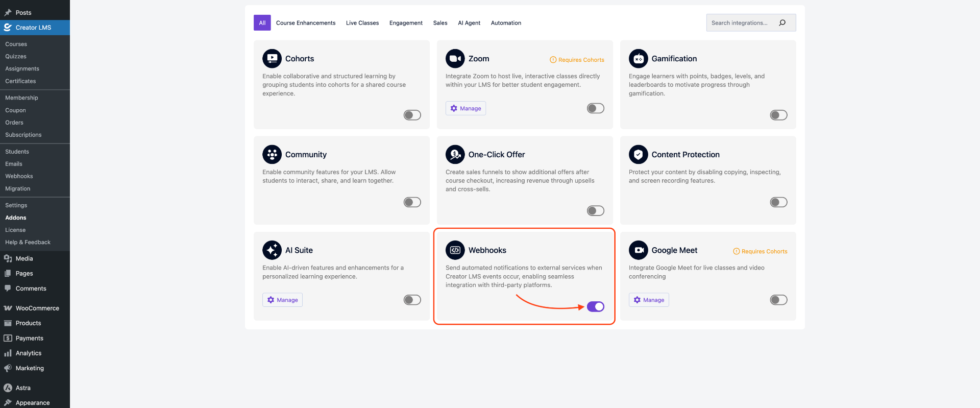Click the One-Click Offer icon
980x408 pixels.
[455, 155]
